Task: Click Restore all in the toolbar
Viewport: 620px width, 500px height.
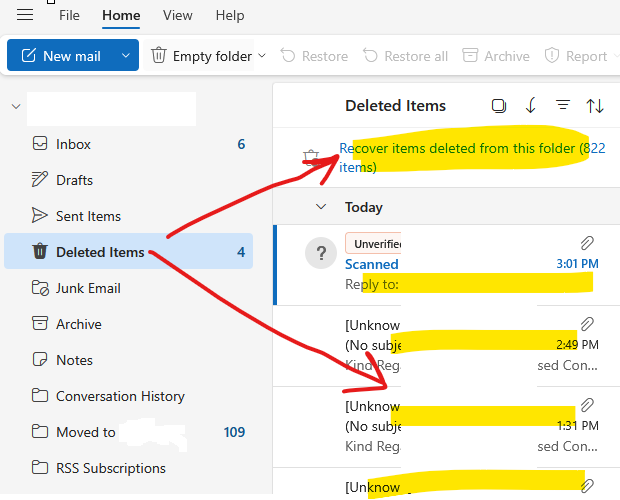Action: 405,56
